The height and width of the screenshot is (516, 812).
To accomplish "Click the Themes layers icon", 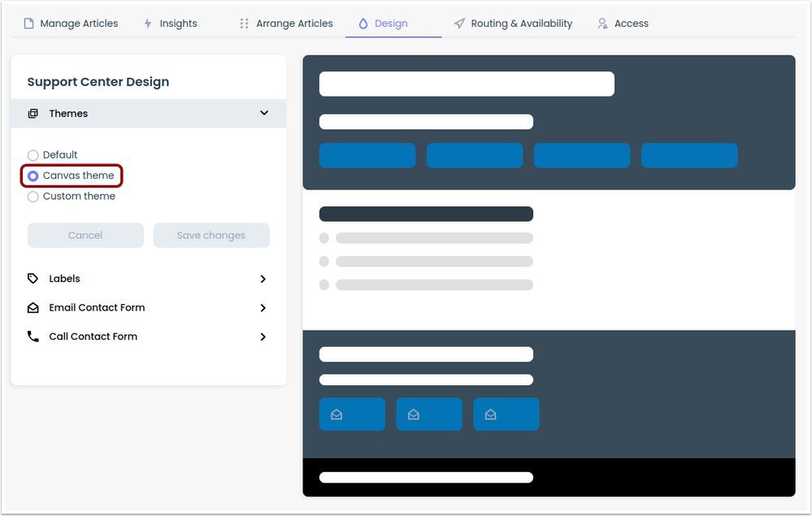I will click(33, 113).
